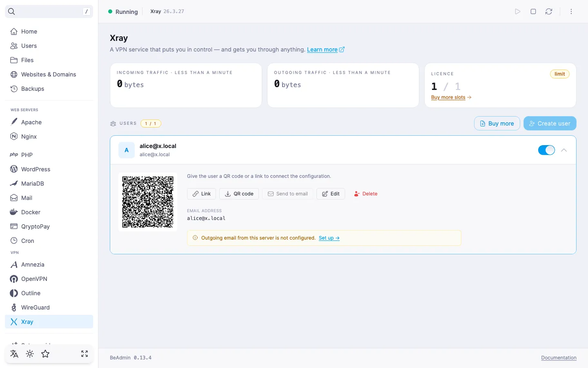
Task: Click the WordPress logo icon
Action: click(14, 169)
